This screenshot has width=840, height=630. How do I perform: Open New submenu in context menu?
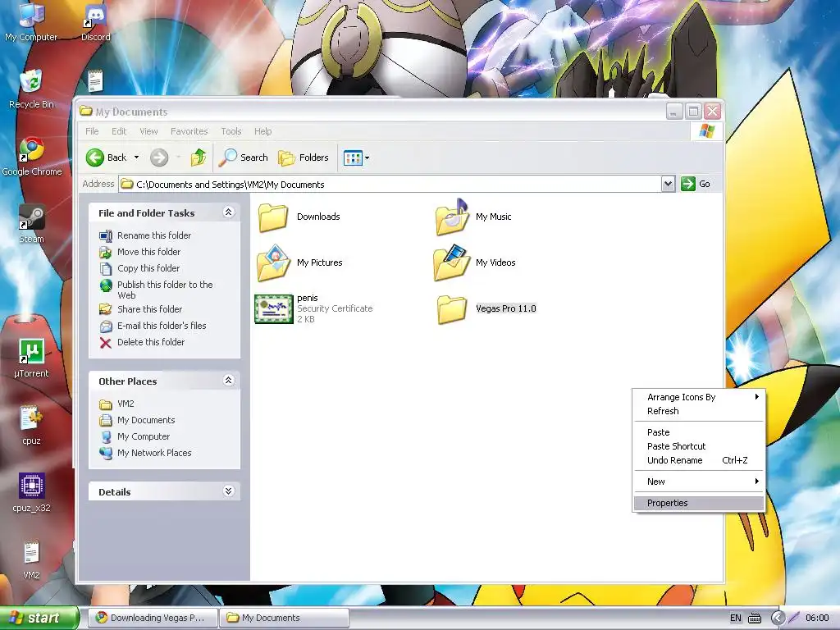pos(699,482)
